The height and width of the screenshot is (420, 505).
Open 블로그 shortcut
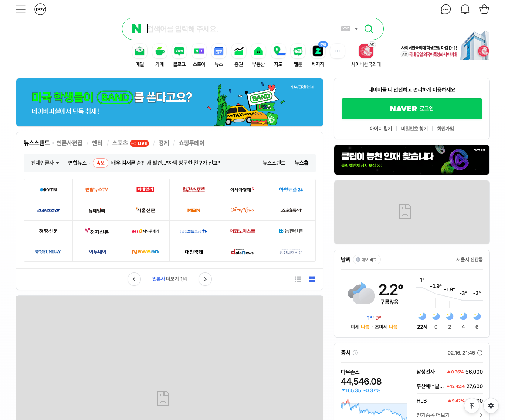point(179,56)
